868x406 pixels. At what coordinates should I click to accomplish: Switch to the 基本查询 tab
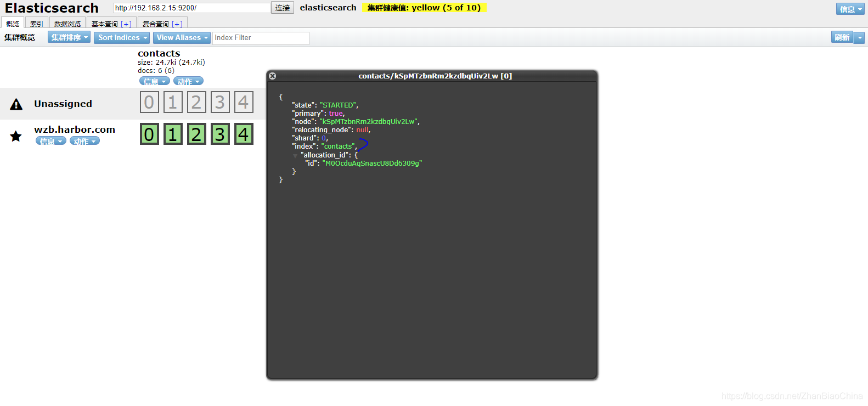(x=105, y=24)
